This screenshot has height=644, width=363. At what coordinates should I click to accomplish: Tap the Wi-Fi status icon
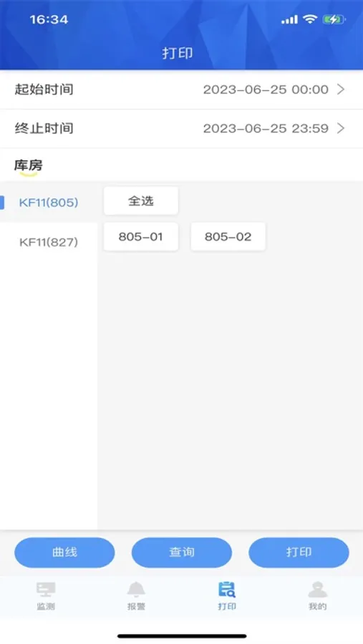309,19
